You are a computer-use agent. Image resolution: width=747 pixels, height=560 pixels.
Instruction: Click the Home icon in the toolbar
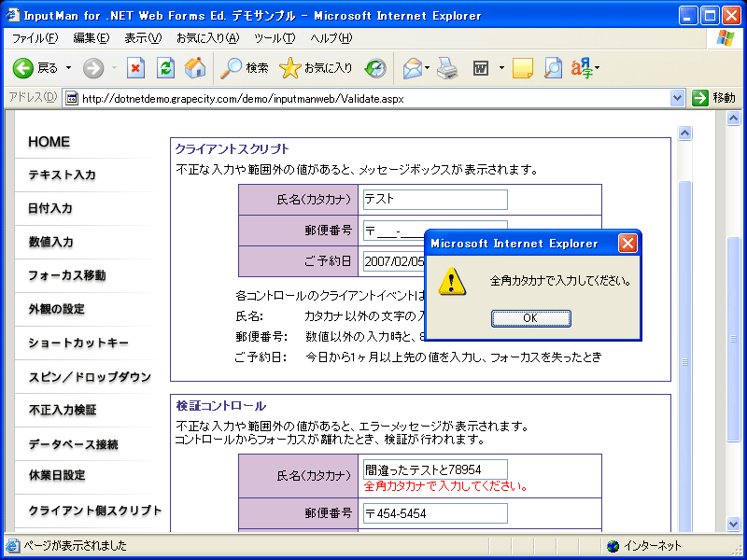(x=194, y=67)
